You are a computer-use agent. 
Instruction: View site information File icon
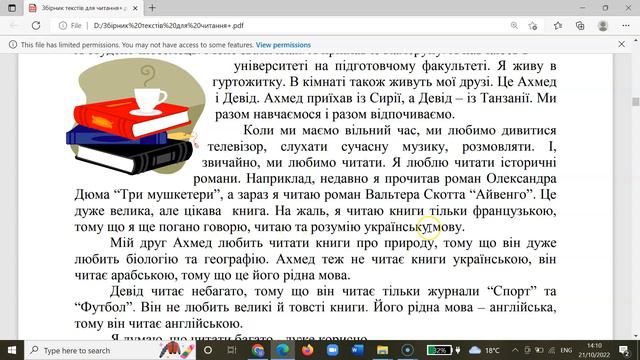[70, 25]
